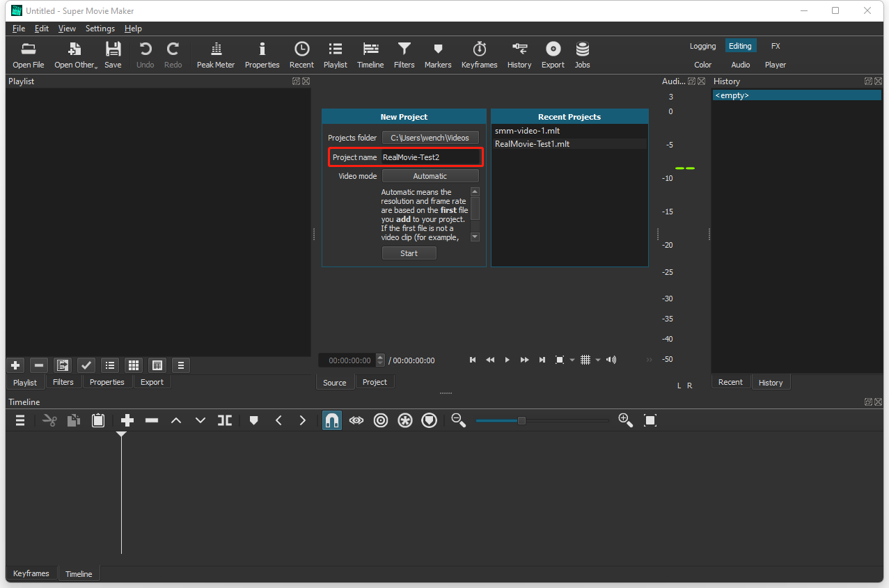This screenshot has width=889, height=588.
Task: Adjust the timeline zoom slider
Action: pyautogui.click(x=521, y=420)
